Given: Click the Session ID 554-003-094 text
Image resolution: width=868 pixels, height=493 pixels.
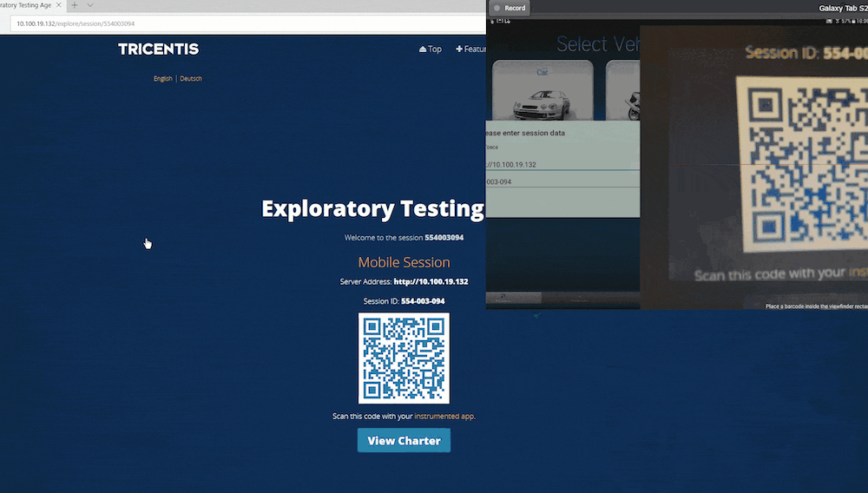Looking at the screenshot, I should tap(404, 301).
